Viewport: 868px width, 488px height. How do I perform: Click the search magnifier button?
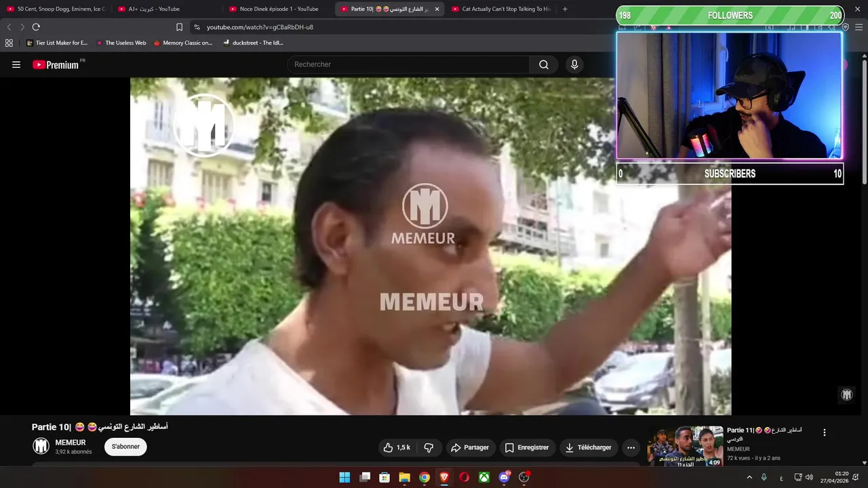[x=544, y=64]
